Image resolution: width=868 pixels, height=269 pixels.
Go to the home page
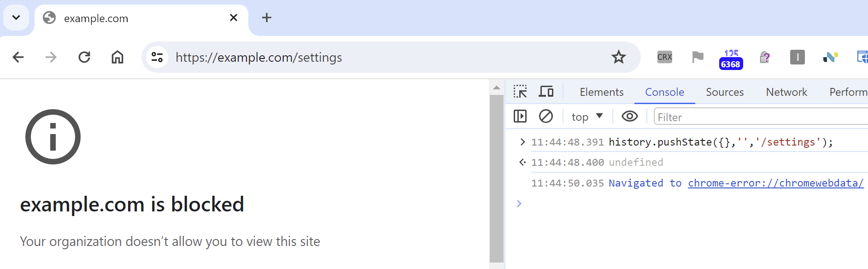(x=117, y=57)
